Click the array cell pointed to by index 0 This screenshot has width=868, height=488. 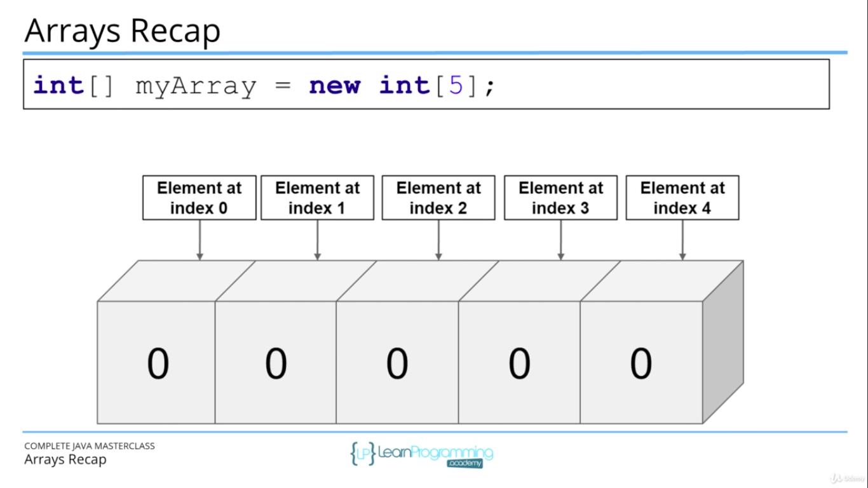coord(156,362)
